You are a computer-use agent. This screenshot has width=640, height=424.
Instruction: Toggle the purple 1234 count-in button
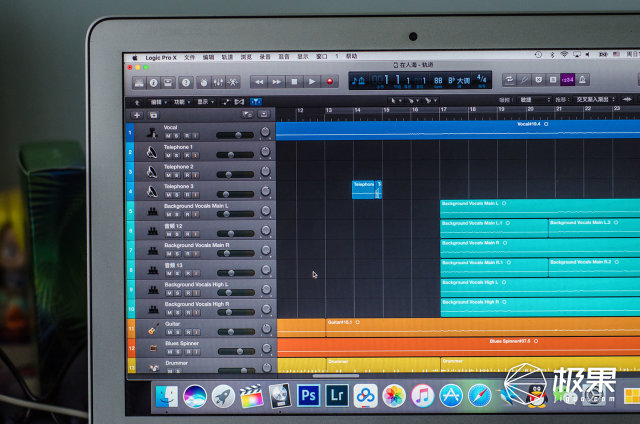click(x=568, y=80)
